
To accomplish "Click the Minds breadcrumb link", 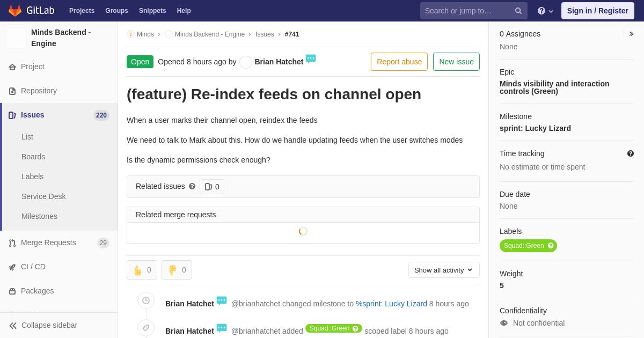I will (145, 34).
